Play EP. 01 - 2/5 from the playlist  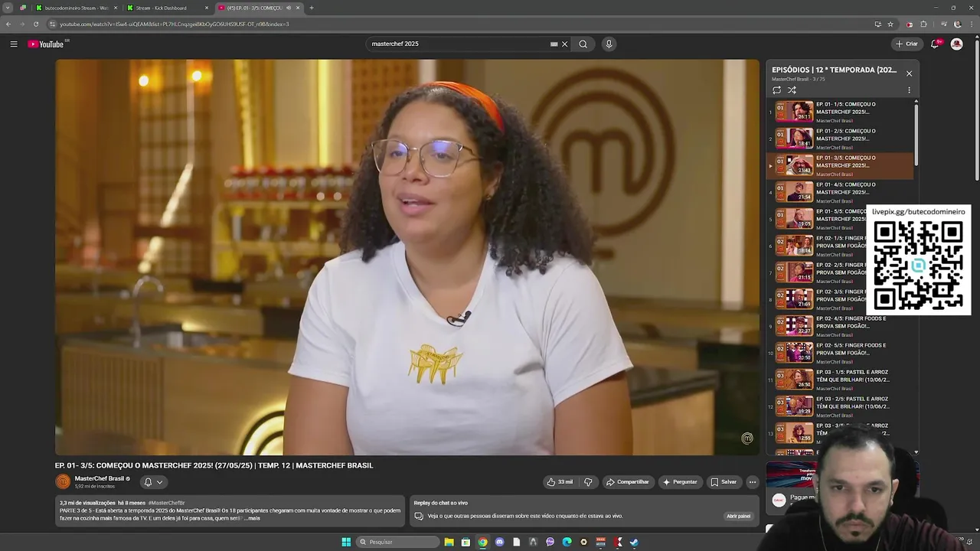click(841, 139)
